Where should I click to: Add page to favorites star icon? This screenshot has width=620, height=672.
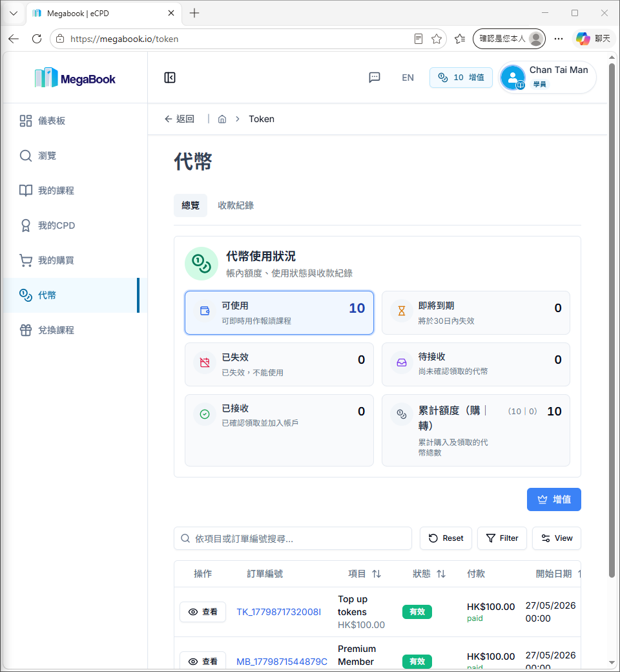(x=436, y=39)
